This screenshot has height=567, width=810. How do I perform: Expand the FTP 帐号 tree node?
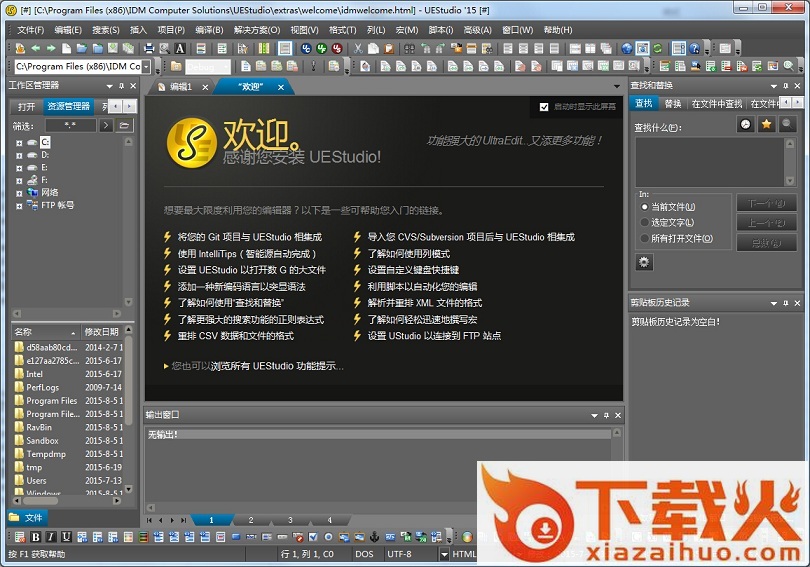click(19, 206)
